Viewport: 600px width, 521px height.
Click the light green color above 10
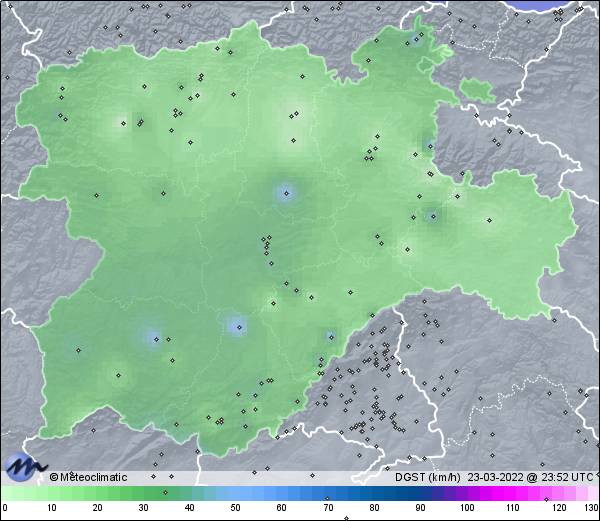(52, 494)
